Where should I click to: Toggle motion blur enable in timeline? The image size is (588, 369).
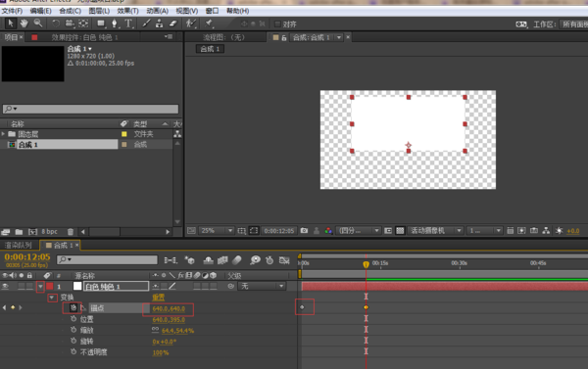(x=237, y=260)
